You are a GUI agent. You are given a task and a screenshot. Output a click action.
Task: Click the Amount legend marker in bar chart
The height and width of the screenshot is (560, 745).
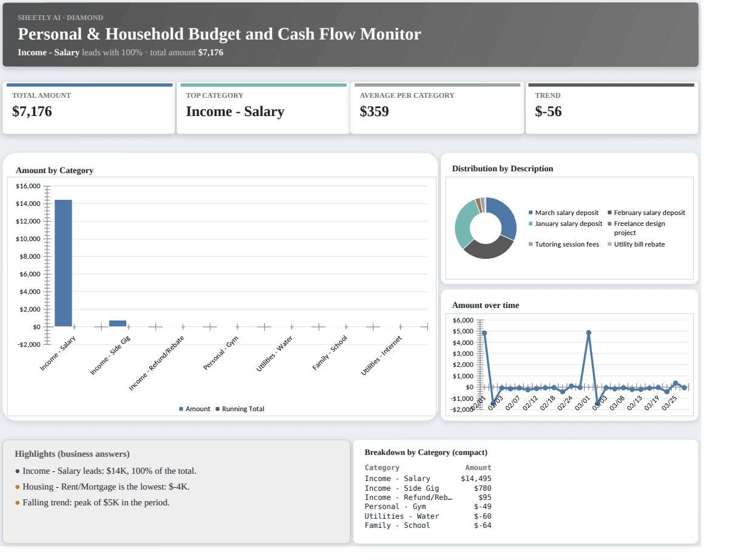click(x=181, y=409)
